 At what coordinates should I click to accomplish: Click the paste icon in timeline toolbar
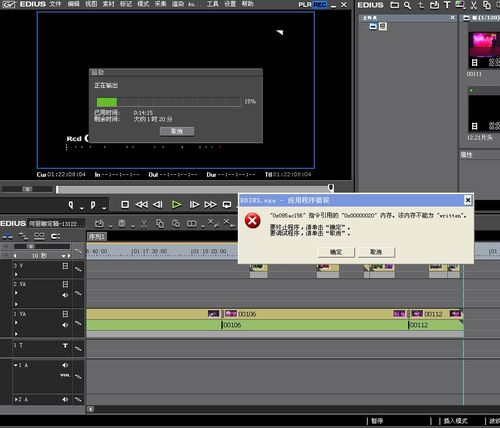pyautogui.click(x=176, y=224)
